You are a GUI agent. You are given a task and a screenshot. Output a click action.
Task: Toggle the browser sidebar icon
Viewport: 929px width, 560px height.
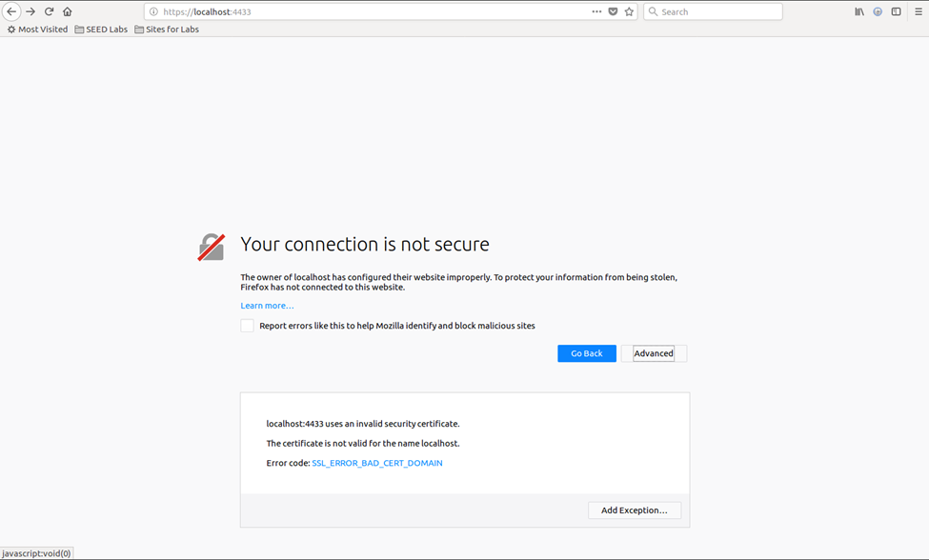896,10
